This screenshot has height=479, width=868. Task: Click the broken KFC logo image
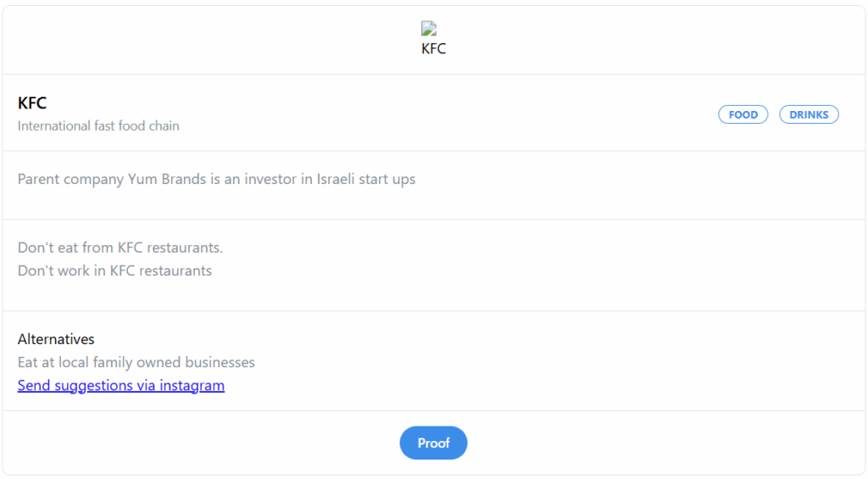tap(429, 28)
